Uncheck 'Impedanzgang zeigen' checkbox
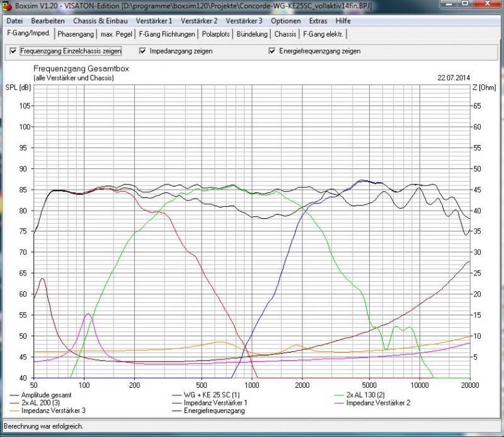The height and width of the screenshot is (437, 504). coord(143,51)
